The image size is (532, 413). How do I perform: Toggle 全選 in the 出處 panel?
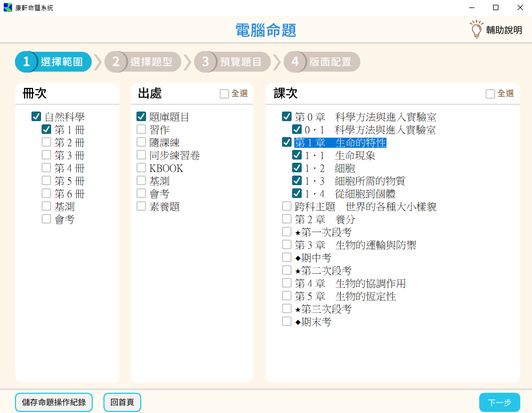[x=224, y=94]
